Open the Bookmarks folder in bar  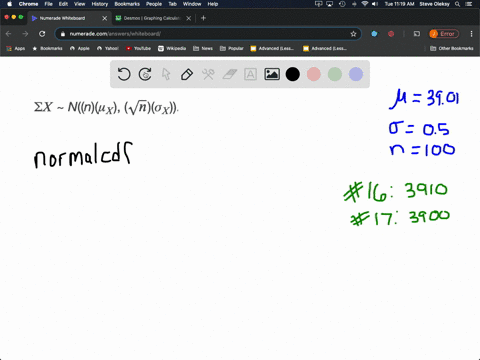click(x=47, y=48)
